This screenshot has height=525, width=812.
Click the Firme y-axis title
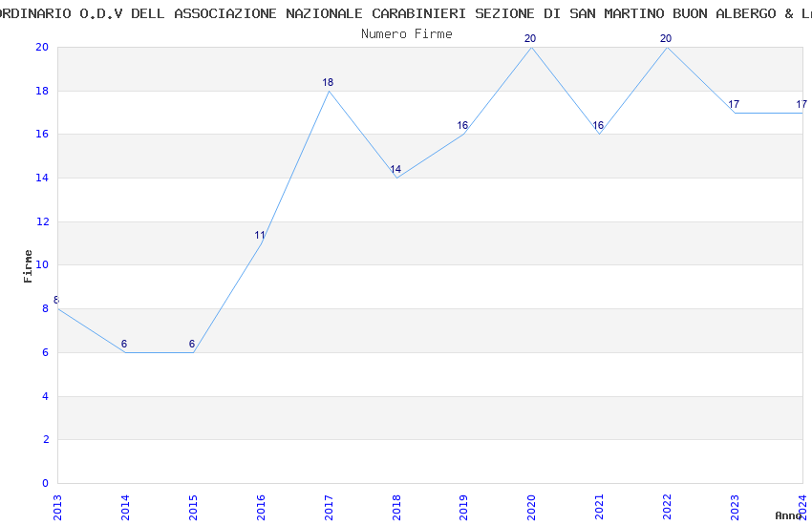[28, 266]
